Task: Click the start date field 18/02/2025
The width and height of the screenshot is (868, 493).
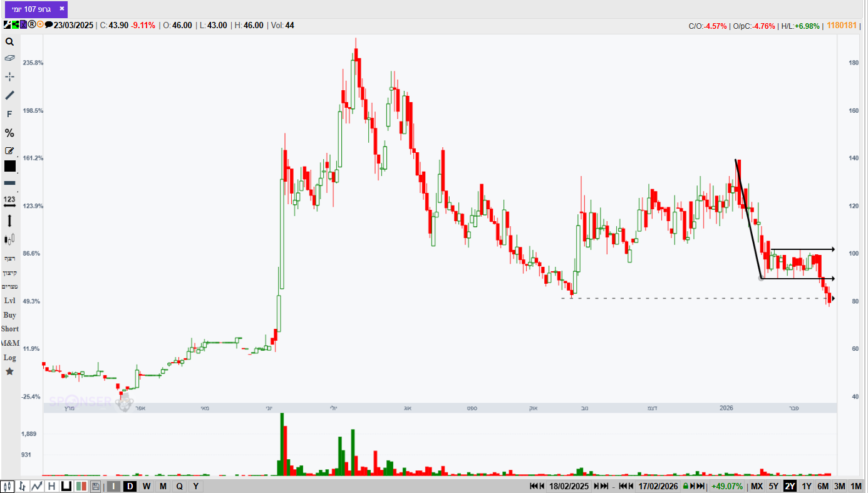Action: pyautogui.click(x=569, y=486)
